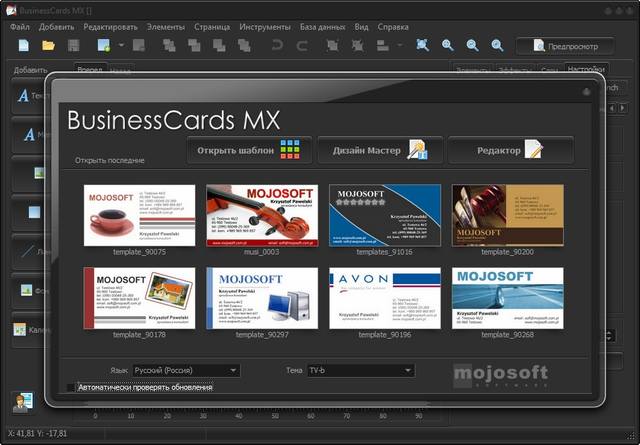This screenshot has width=640, height=445.
Task: Click the Открыть последние label
Action: pos(109,160)
